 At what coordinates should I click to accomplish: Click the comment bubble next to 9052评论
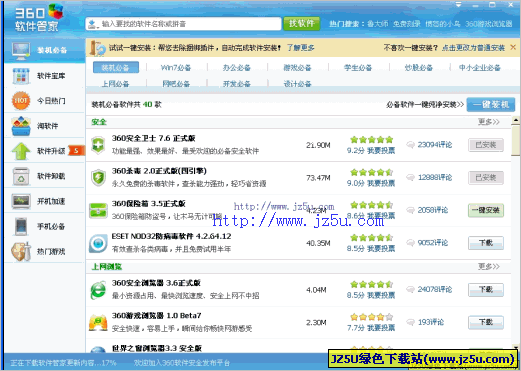click(410, 243)
